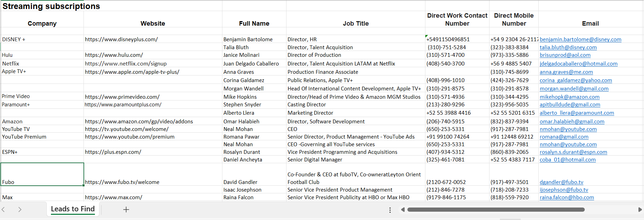The height and width of the screenshot is (220, 644).
Task: Open dgandler@fubo.tv email link
Action: pyautogui.click(x=561, y=182)
